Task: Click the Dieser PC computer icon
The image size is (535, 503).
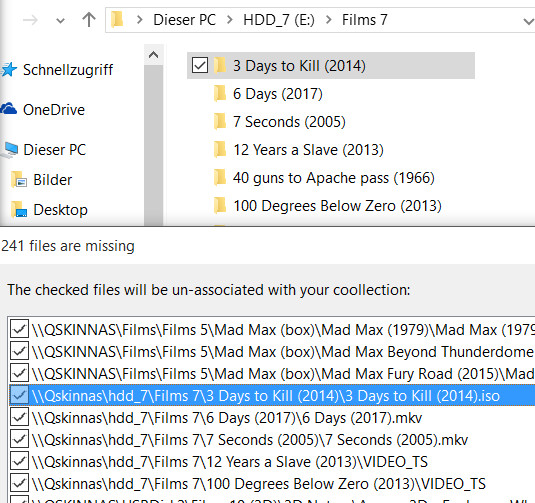Action: point(10,150)
